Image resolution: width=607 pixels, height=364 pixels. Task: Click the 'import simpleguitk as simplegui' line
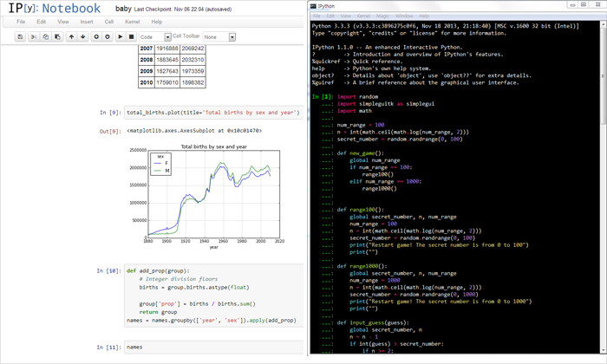[386, 104]
